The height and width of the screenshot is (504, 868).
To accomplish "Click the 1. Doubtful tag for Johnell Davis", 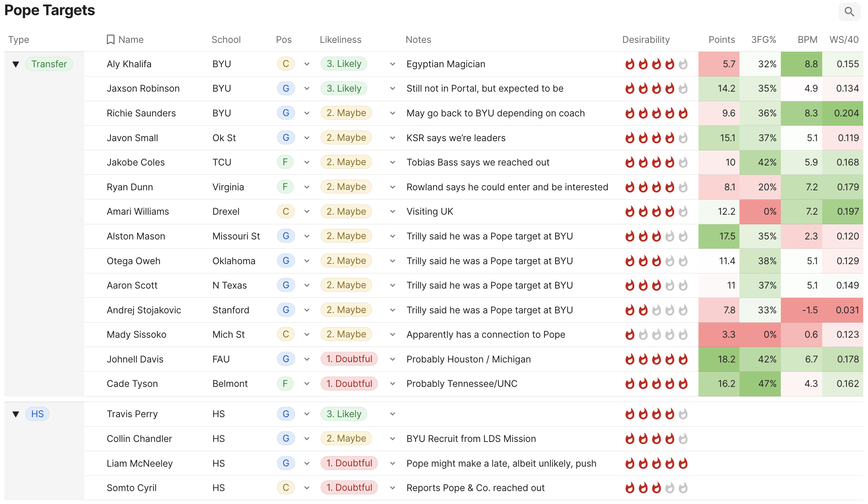I will (x=349, y=359).
